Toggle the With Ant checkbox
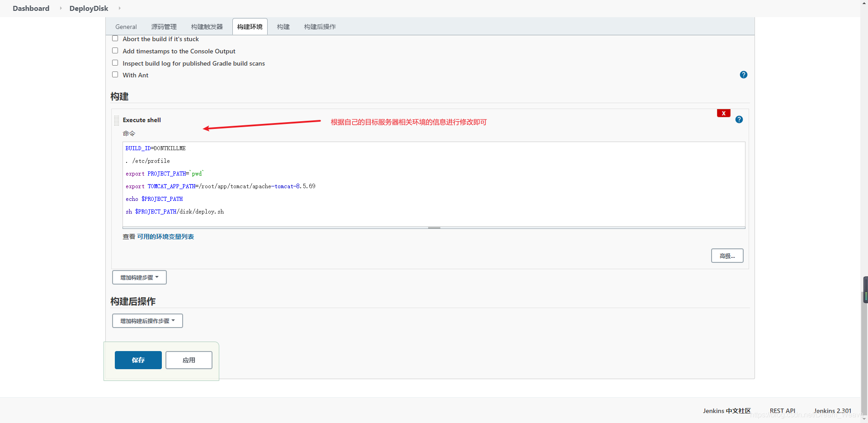Image resolution: width=868 pixels, height=423 pixels. (x=115, y=75)
